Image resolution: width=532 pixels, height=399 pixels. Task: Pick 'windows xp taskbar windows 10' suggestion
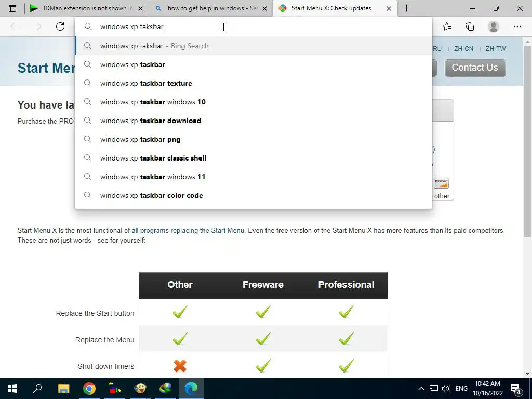pos(254,102)
